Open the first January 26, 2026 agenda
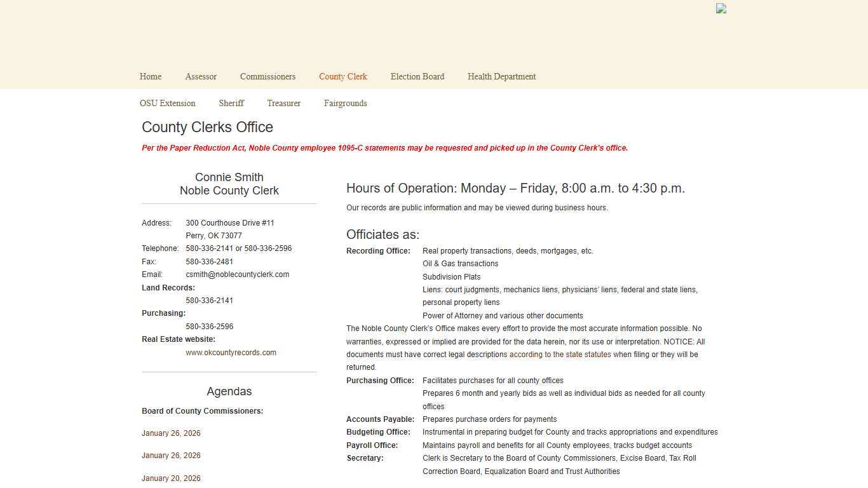Image resolution: width=868 pixels, height=488 pixels. point(171,433)
